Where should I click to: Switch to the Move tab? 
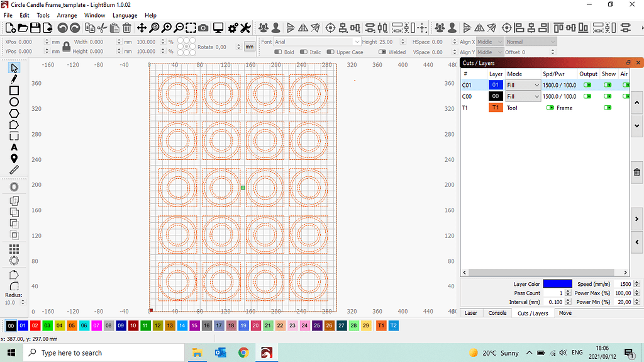coord(565,313)
